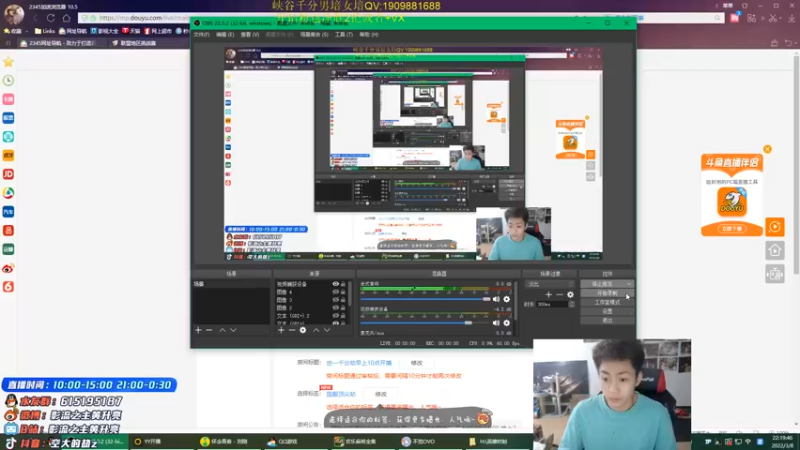
Task: Click 修改 beside the room title
Action: (x=416, y=363)
